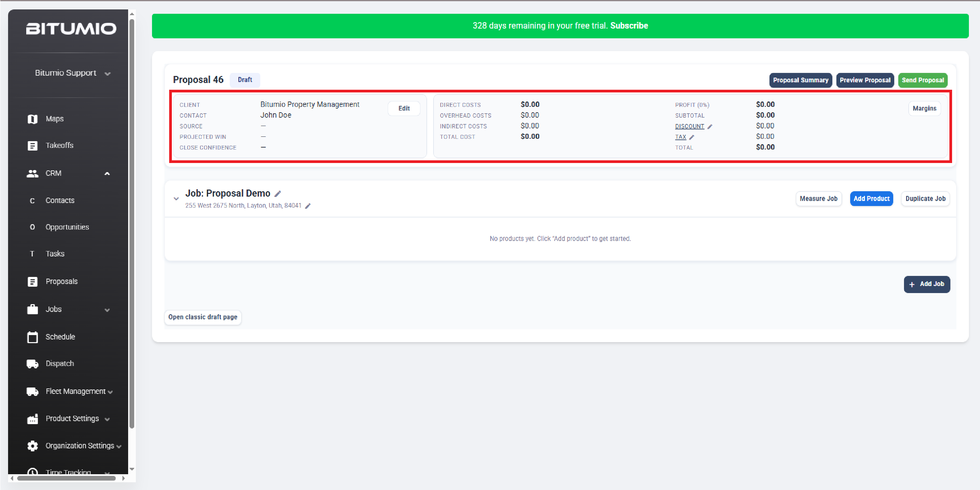Screen dimensions: 980x490
Task: Click the DISCOUNT label link
Action: (x=689, y=126)
